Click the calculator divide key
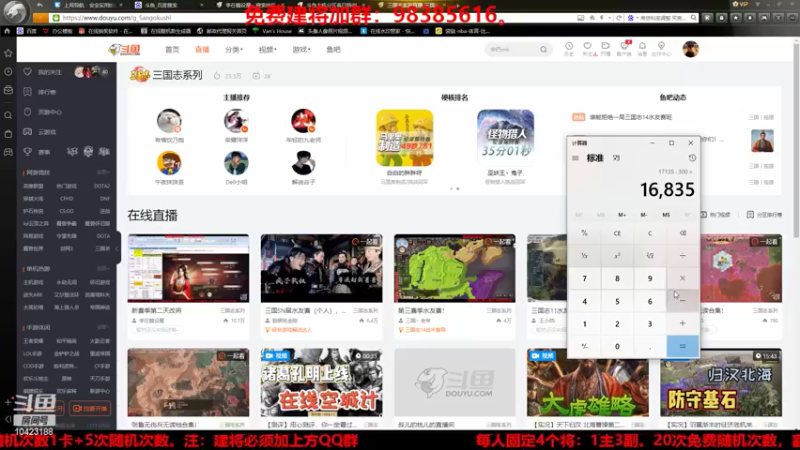The image size is (800, 450). tap(683, 256)
